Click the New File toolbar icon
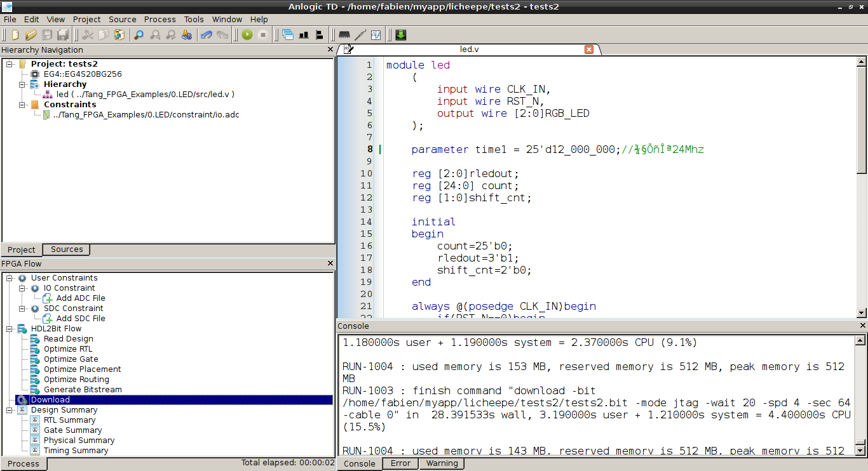The image size is (868, 471). (15, 35)
